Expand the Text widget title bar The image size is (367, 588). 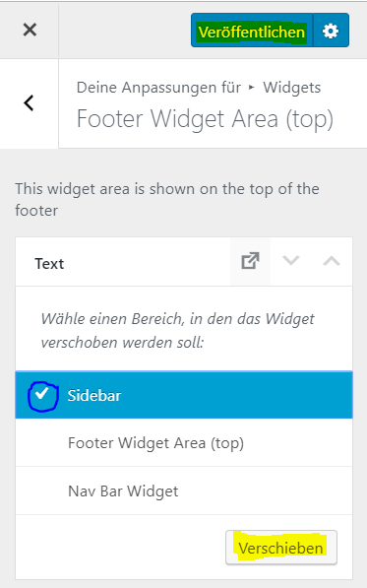click(x=123, y=262)
